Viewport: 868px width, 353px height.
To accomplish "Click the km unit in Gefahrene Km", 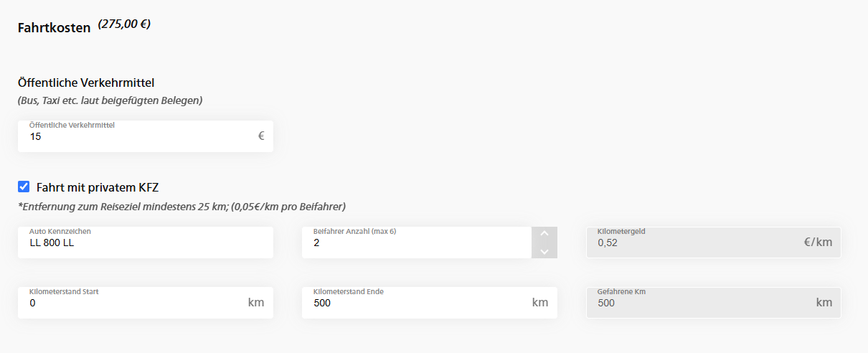I will (824, 303).
